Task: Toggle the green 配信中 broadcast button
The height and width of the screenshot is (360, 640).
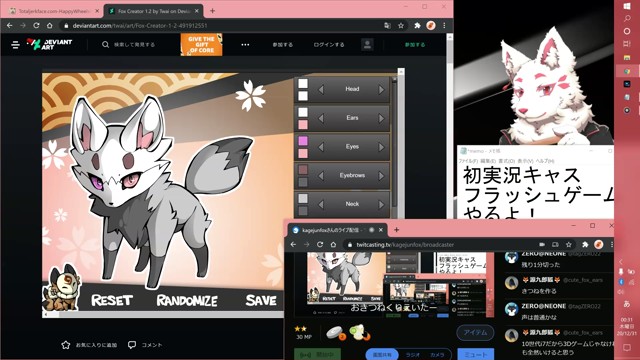Action: pyautogui.click(x=318, y=355)
